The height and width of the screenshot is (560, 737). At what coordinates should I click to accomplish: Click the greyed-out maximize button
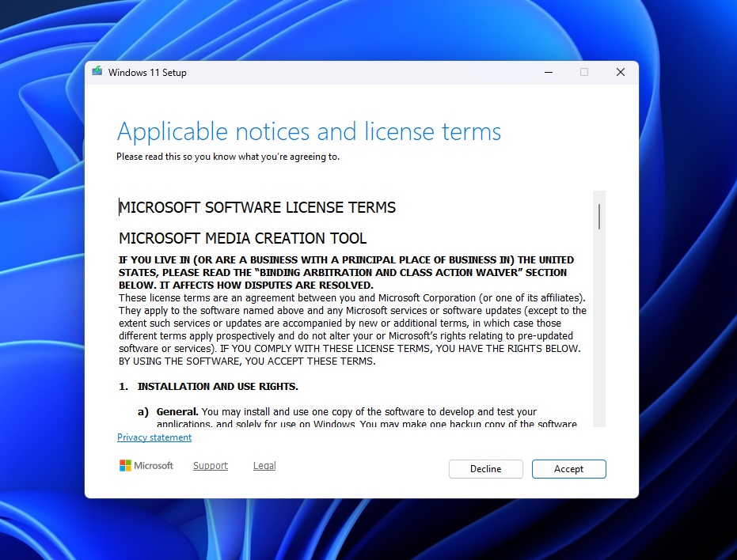point(584,72)
